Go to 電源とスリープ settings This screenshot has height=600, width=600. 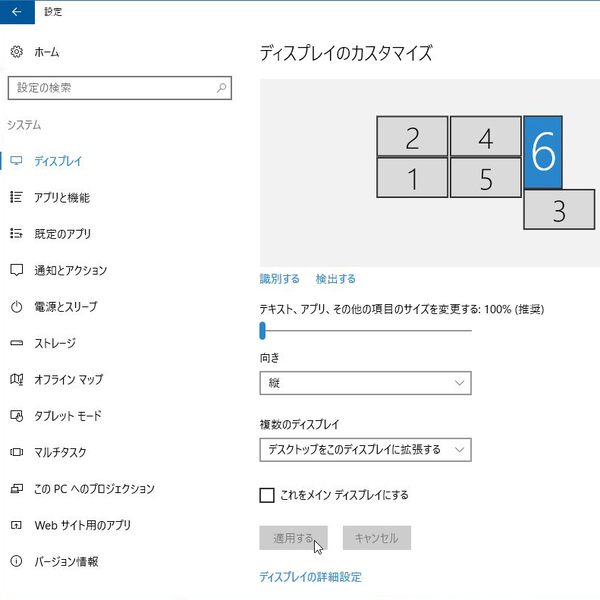(66, 307)
